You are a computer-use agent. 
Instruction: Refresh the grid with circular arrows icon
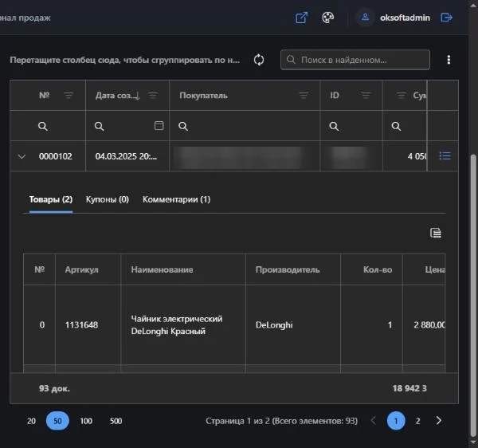pyautogui.click(x=259, y=60)
